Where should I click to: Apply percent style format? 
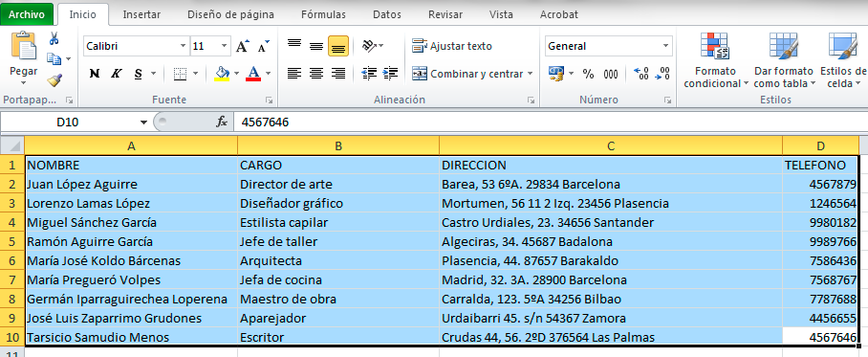pos(589,74)
